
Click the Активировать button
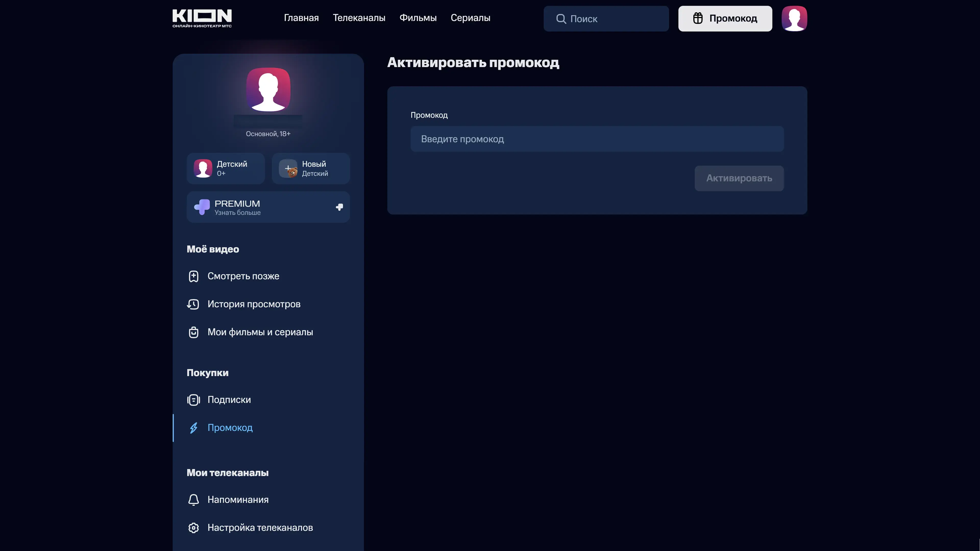tap(739, 178)
